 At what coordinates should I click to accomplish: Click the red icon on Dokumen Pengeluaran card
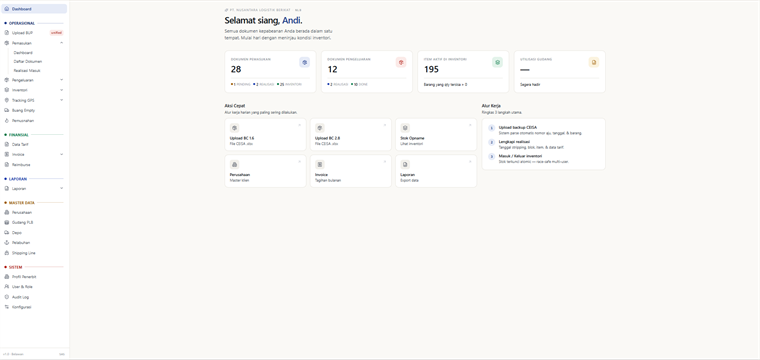coord(401,62)
